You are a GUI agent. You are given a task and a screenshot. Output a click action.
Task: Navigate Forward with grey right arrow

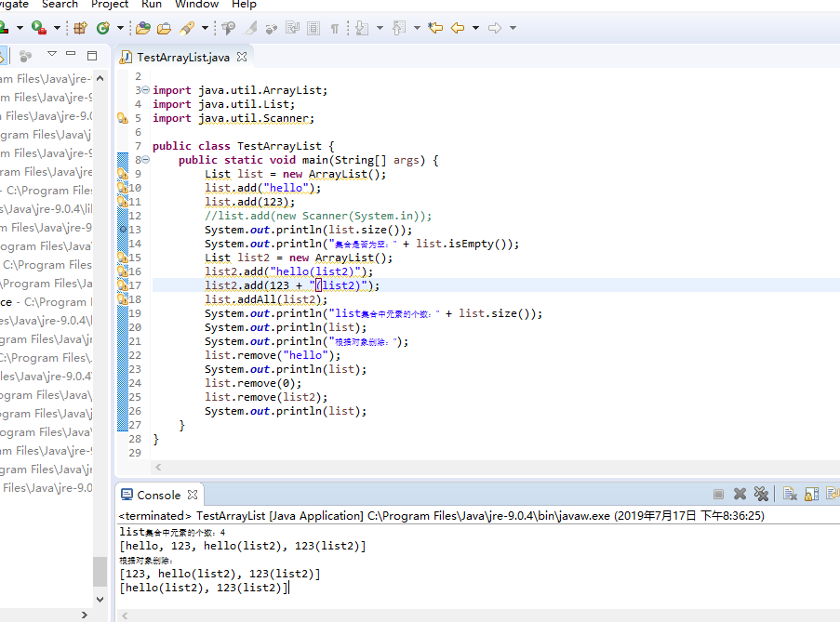click(x=495, y=28)
